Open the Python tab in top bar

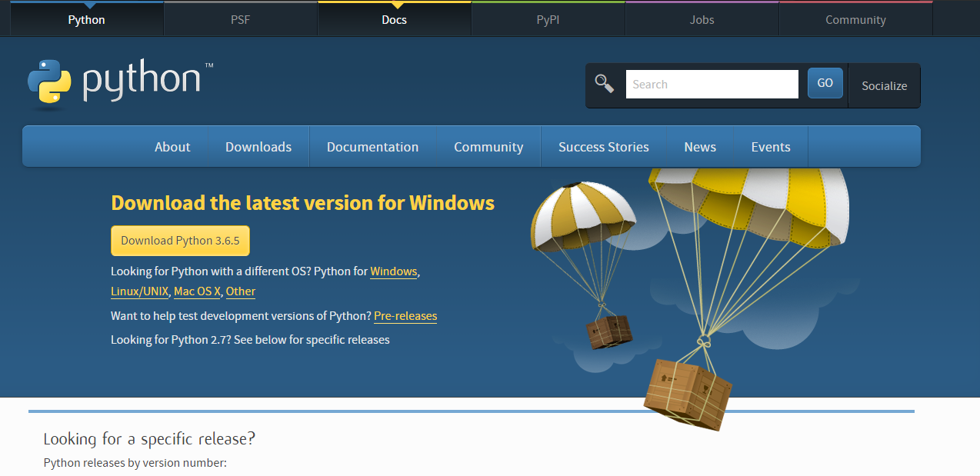click(x=86, y=19)
